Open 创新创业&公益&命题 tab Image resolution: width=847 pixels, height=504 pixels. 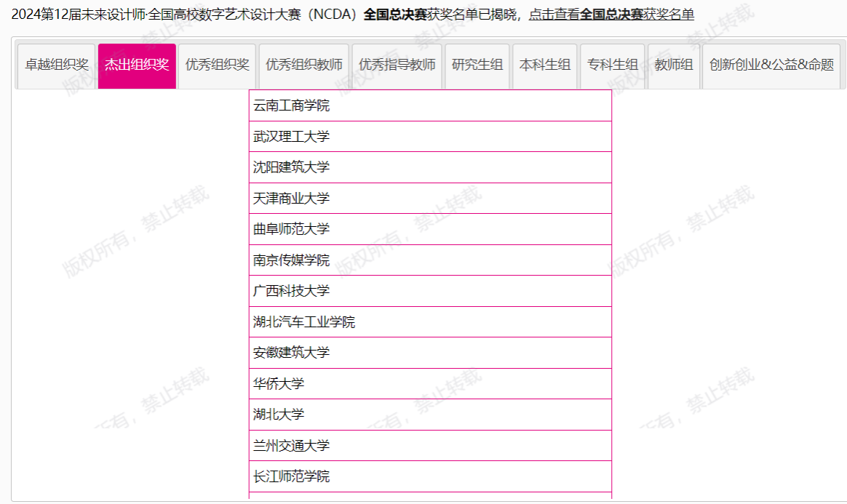(771, 65)
